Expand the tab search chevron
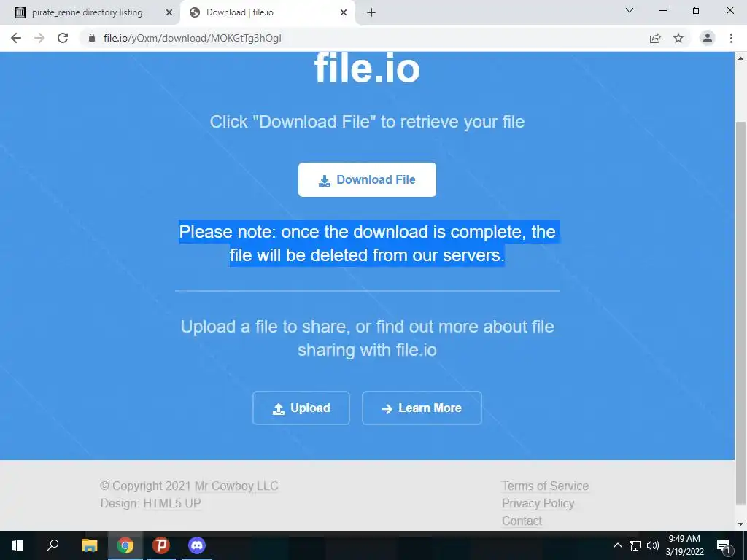 coord(630,10)
